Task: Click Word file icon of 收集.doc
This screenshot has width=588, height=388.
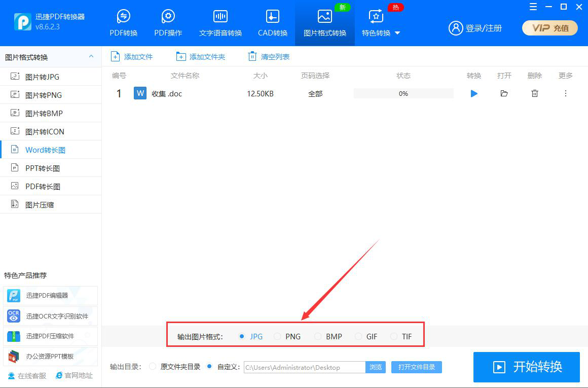Action: coord(140,93)
